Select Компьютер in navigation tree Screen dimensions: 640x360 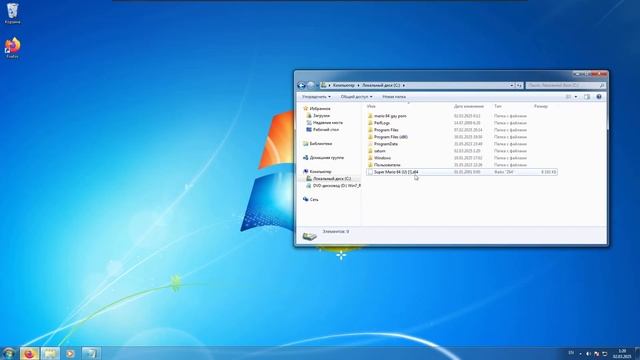pos(320,171)
